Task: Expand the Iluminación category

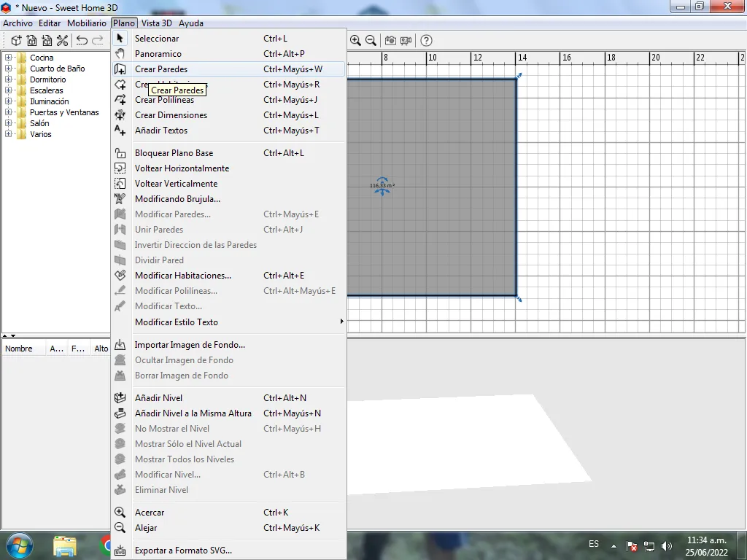Action: coord(8,101)
